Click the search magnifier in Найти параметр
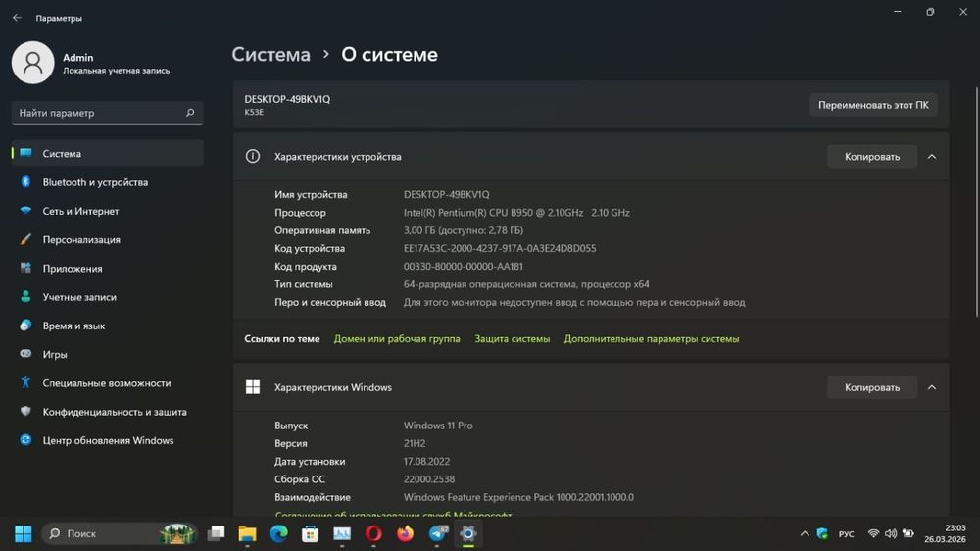 pyautogui.click(x=190, y=113)
